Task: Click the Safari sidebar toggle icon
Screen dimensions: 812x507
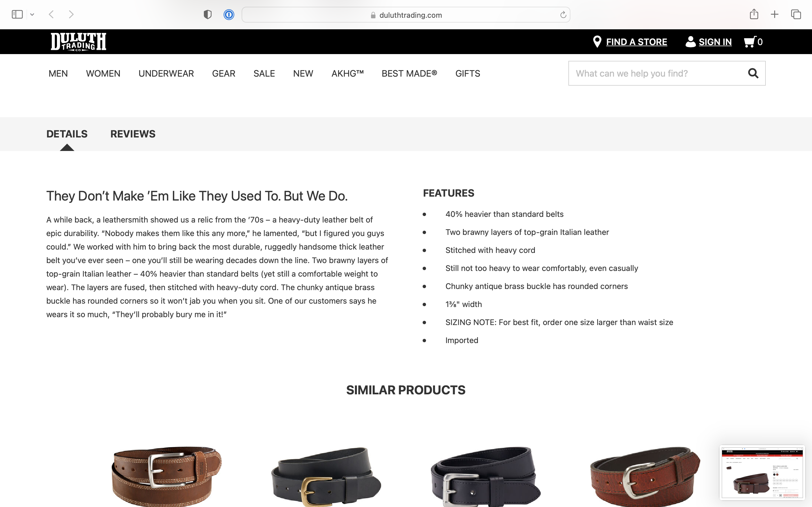Action: (17, 14)
